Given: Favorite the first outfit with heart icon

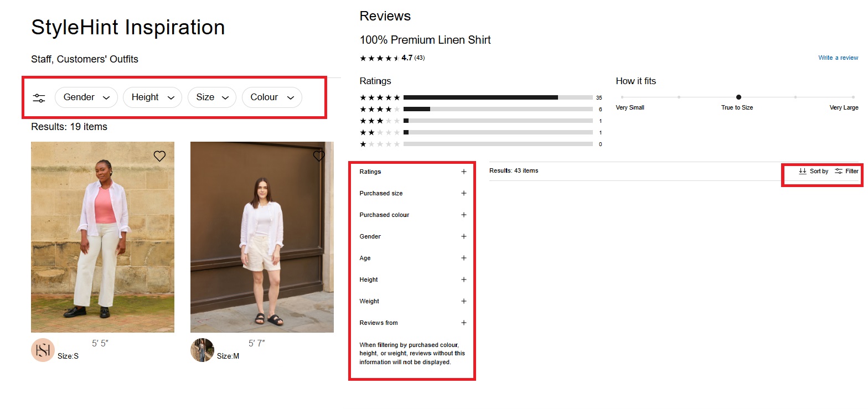Looking at the screenshot, I should [x=159, y=156].
